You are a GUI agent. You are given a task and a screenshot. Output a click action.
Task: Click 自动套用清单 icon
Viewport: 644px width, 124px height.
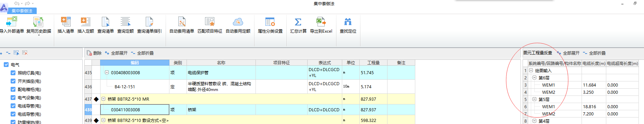coord(182,22)
